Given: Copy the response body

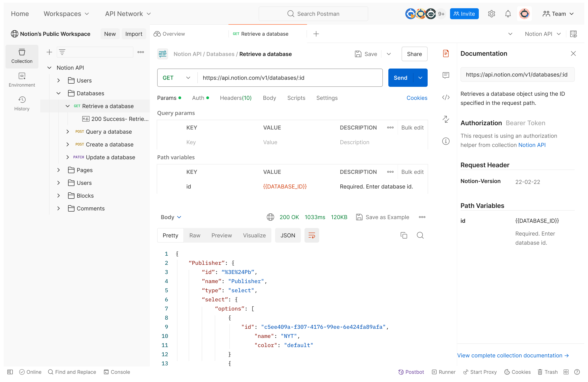Looking at the screenshot, I should (x=404, y=235).
